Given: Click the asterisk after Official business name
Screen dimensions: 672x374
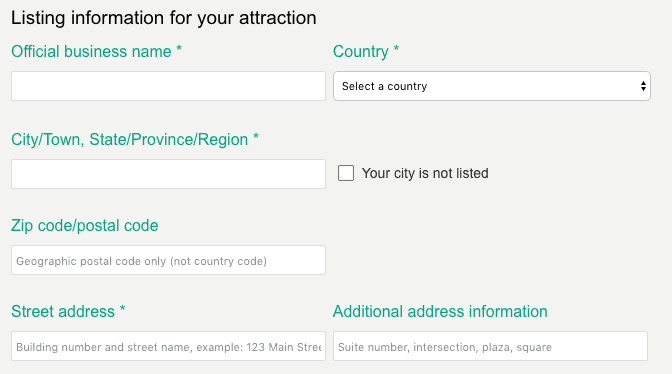Looking at the screenshot, I should [x=179, y=49].
